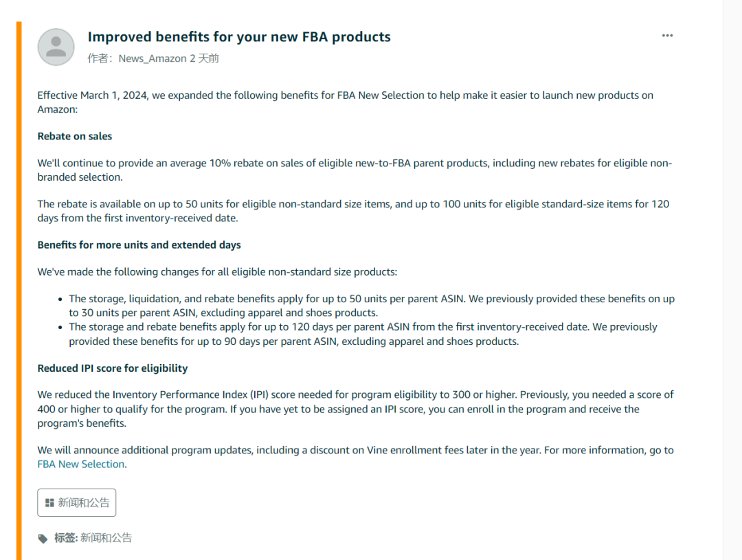Viewport: 742px width, 560px height.
Task: Click the 'Benefits for more units and extended days' heading
Action: [x=139, y=245]
